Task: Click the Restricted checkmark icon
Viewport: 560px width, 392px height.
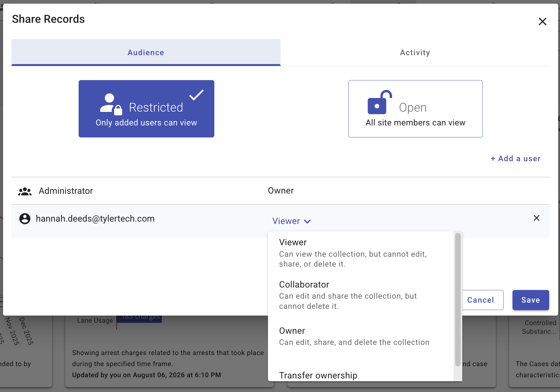Action: (x=196, y=95)
